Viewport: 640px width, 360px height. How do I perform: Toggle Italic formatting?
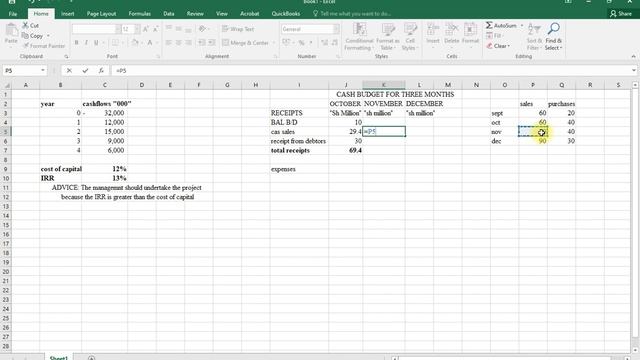pyautogui.click(x=86, y=42)
